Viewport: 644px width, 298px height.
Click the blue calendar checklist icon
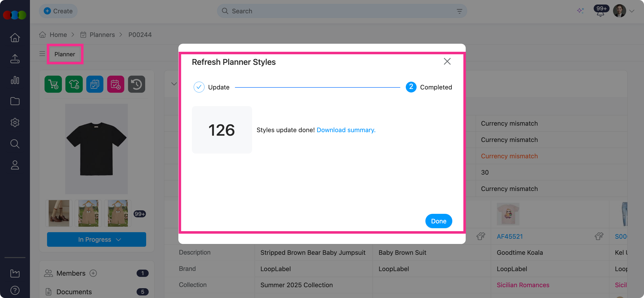[95, 84]
